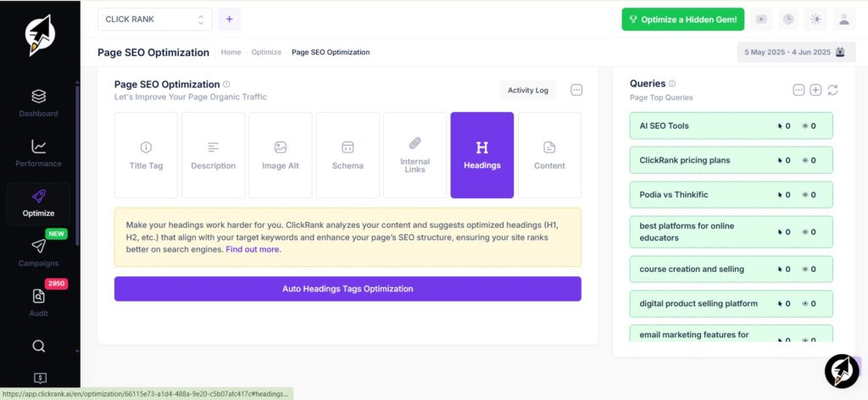Open the Activity Log

tap(527, 90)
